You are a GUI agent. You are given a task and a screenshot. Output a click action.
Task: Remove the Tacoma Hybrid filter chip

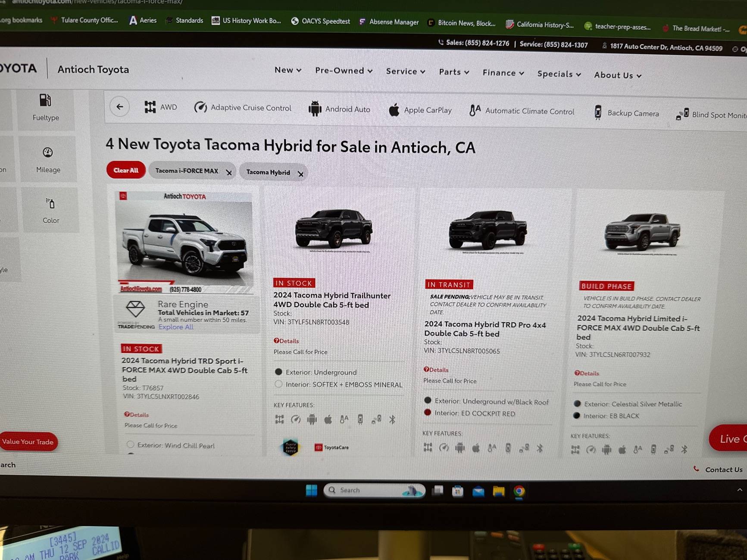click(x=301, y=174)
